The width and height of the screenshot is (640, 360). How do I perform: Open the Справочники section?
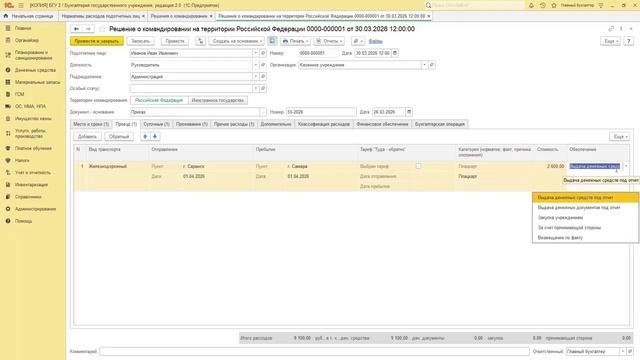tap(28, 197)
